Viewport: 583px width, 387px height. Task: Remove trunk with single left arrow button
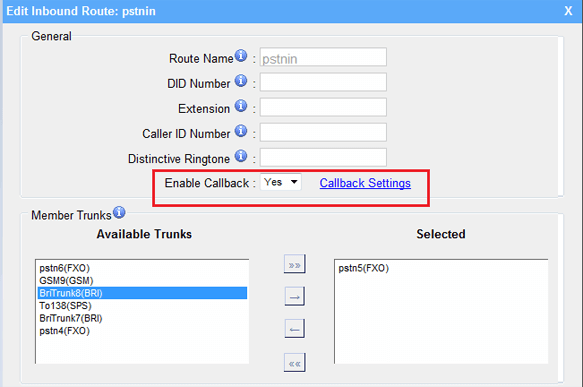tap(294, 329)
